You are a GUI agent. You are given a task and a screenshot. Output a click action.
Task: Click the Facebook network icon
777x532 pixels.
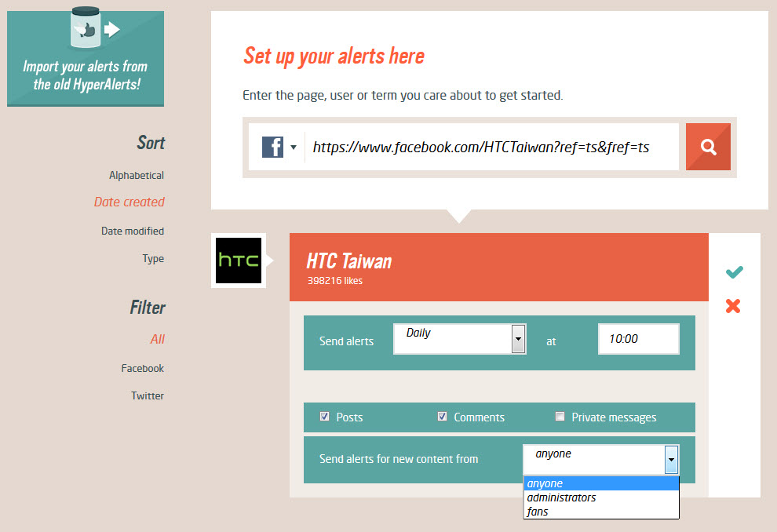coord(272,147)
